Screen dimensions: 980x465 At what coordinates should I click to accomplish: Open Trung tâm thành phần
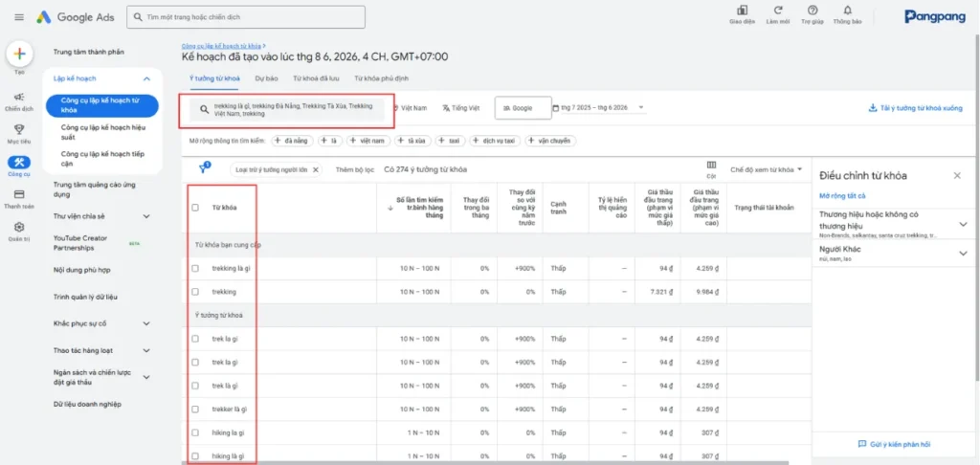point(89,52)
